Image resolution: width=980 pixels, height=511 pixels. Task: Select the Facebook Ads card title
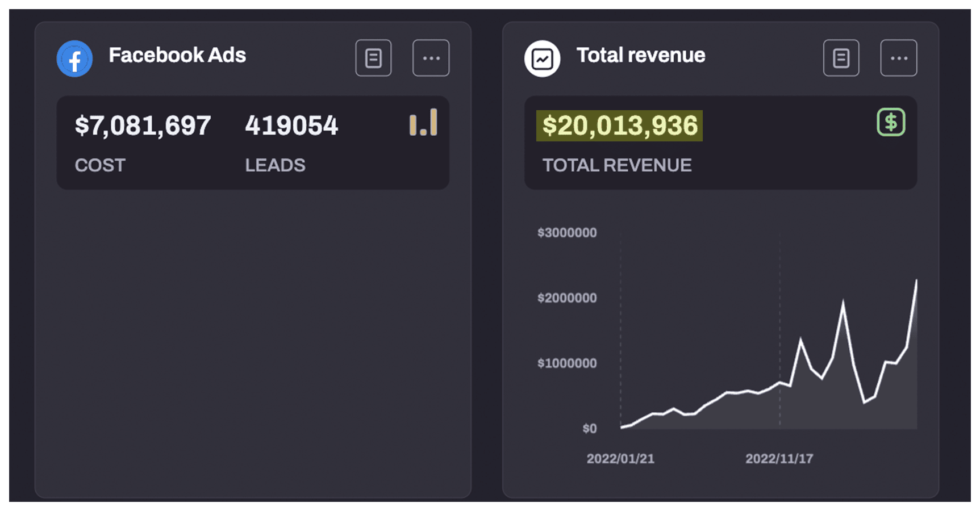pos(177,56)
